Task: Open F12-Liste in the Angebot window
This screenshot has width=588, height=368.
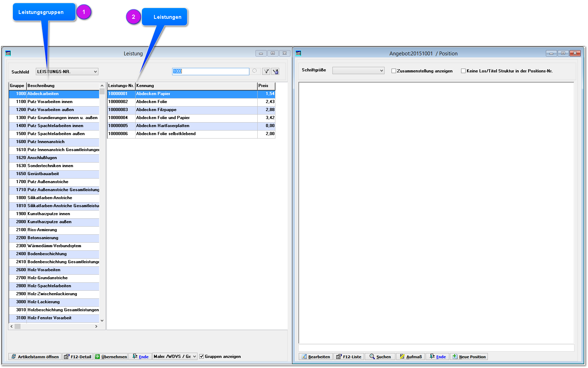Action: coord(349,357)
